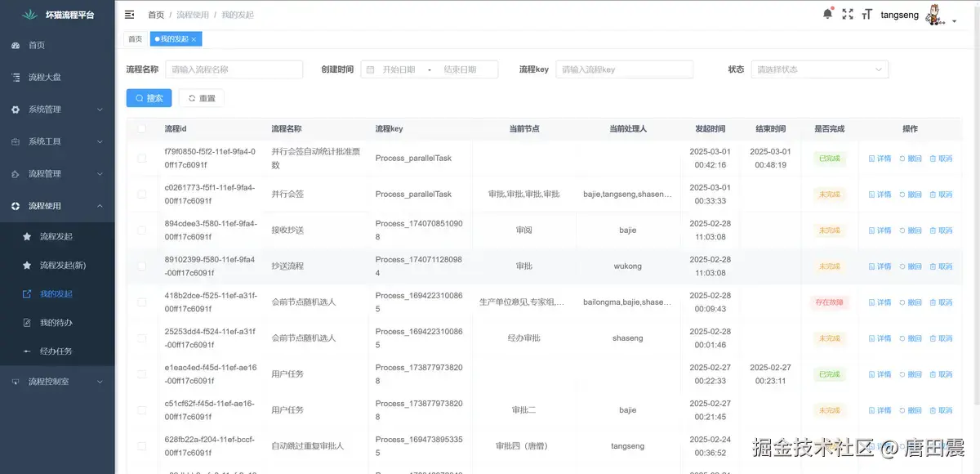The width and height of the screenshot is (980, 474).
Task: Open 详情 for the 接收抄送 row
Action: pyautogui.click(x=880, y=230)
